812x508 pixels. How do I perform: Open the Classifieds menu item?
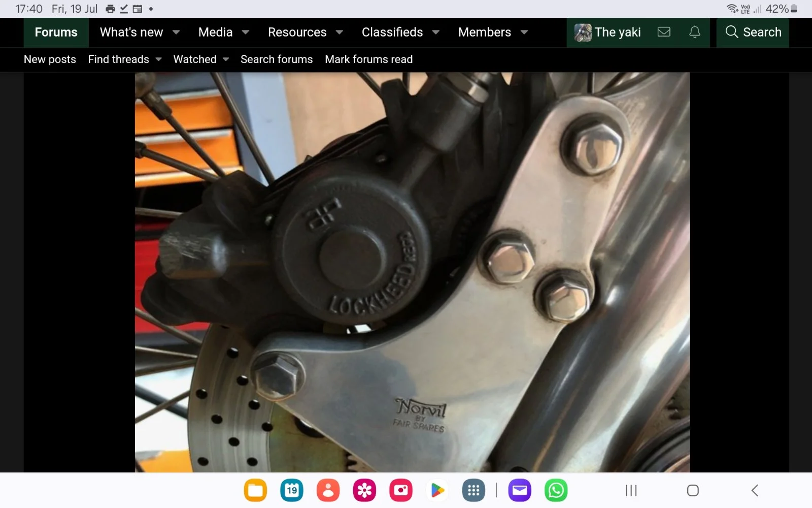(x=392, y=33)
